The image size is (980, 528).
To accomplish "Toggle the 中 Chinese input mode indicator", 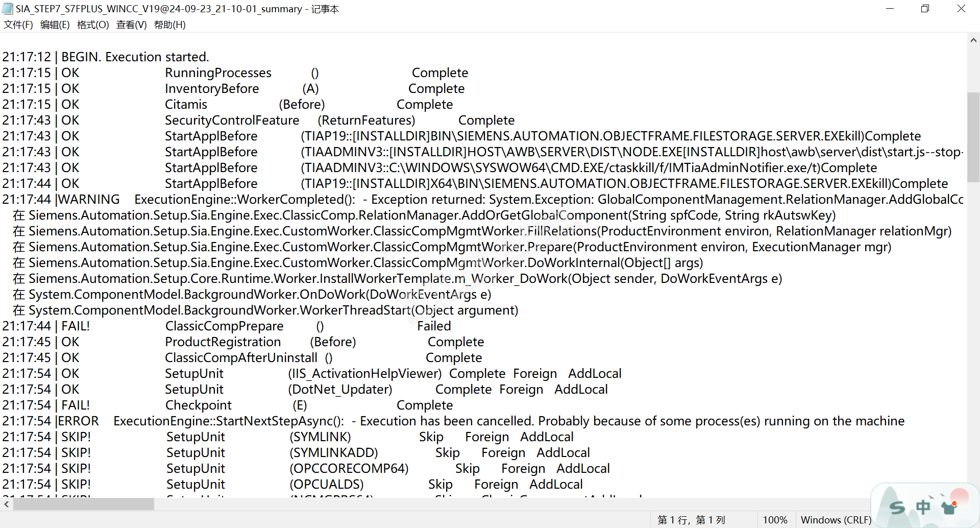I will pyautogui.click(x=923, y=507).
